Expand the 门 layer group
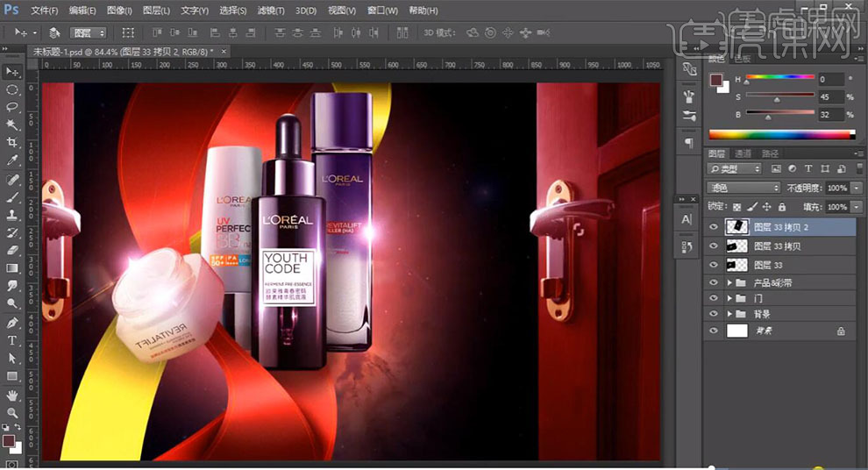Viewport: 868px width, 470px height. [729, 298]
